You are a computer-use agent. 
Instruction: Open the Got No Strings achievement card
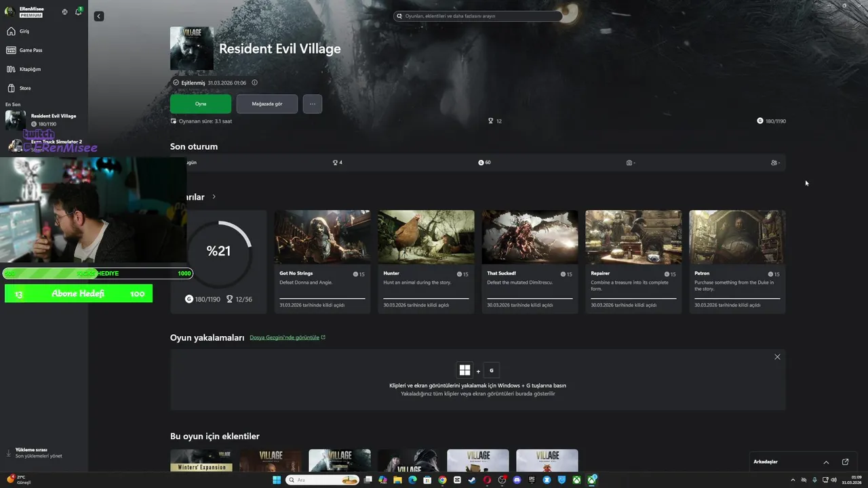tap(322, 262)
